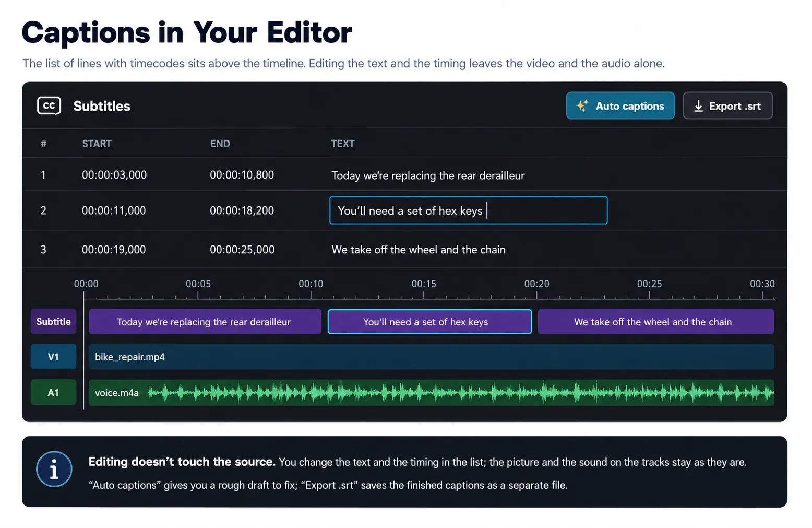Select the bike_repair.mp4 video clip

click(x=431, y=357)
